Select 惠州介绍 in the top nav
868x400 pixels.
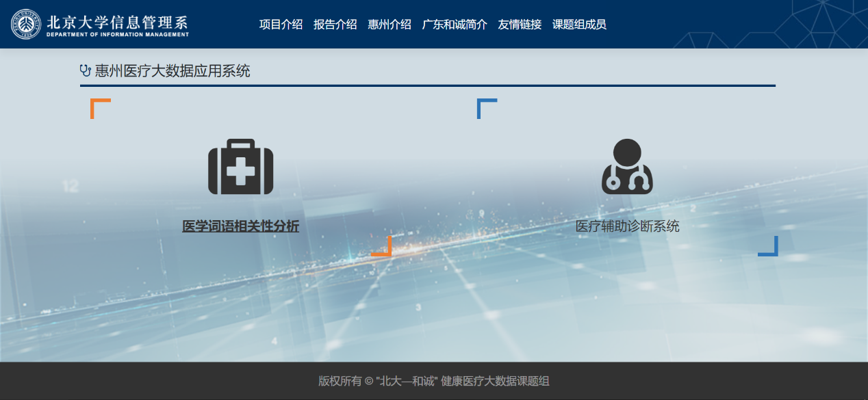(390, 25)
